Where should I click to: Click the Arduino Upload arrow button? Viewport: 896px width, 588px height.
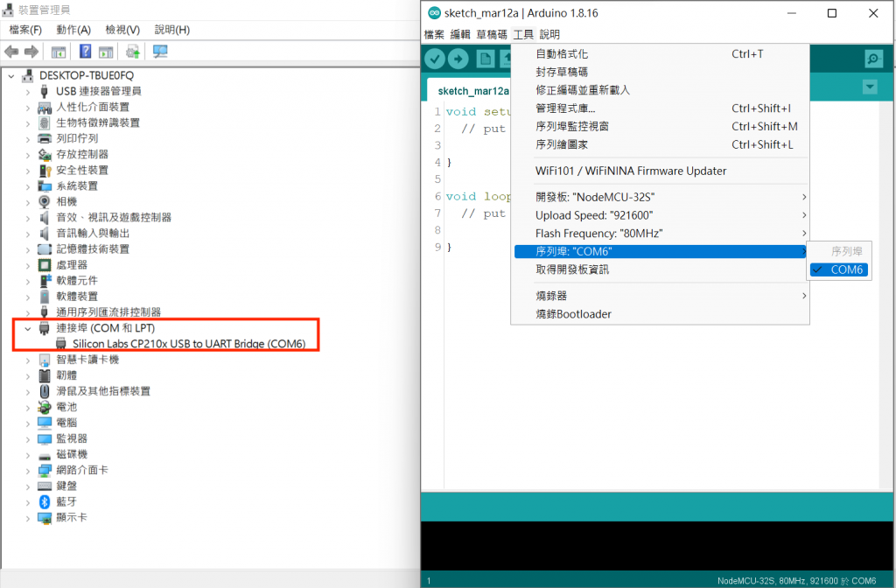point(458,59)
